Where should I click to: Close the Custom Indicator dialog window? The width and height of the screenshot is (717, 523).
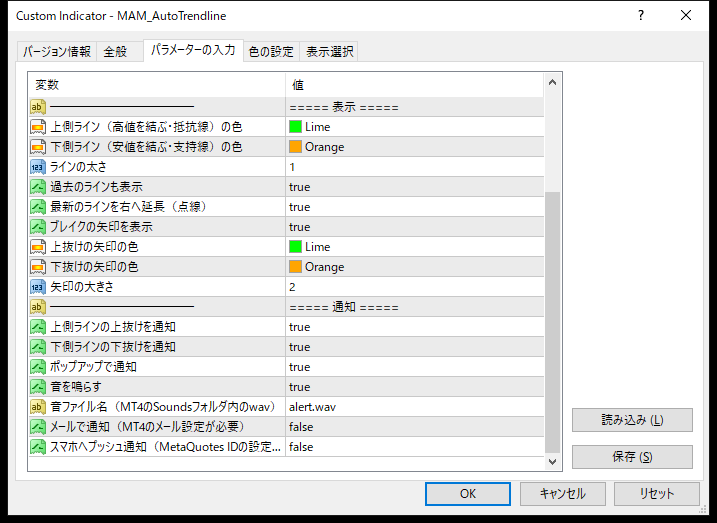coord(686,16)
